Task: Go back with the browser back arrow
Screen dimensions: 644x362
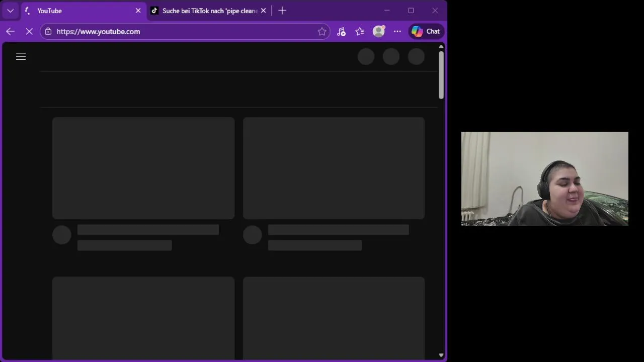Action: (10, 31)
